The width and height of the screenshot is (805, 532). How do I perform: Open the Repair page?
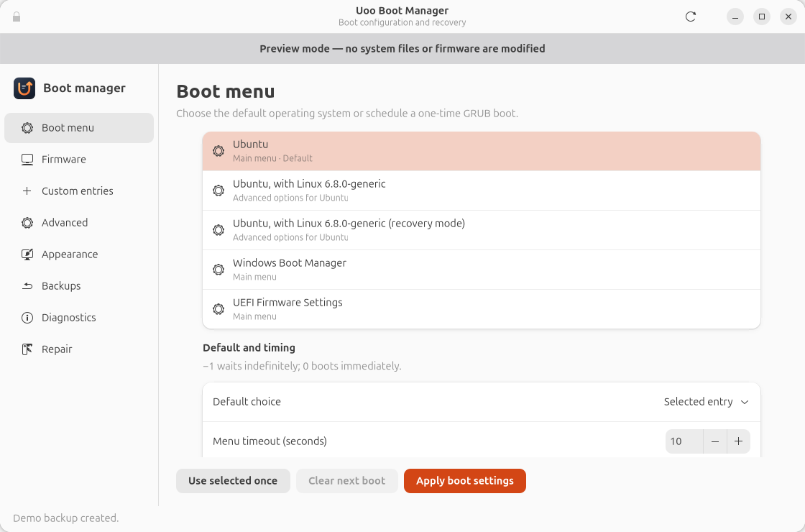[x=79, y=349]
